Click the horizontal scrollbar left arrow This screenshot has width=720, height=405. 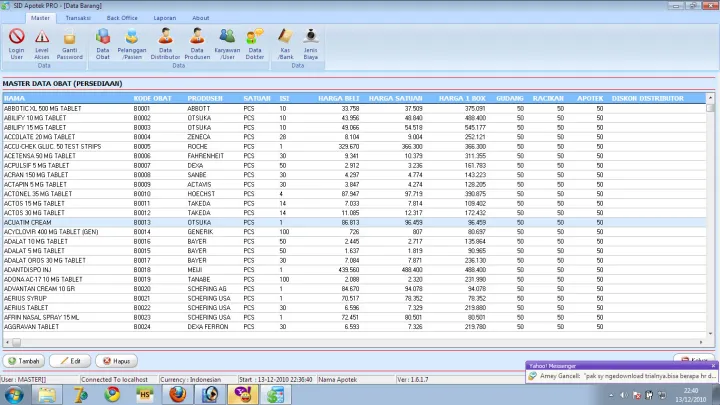tap(7, 343)
